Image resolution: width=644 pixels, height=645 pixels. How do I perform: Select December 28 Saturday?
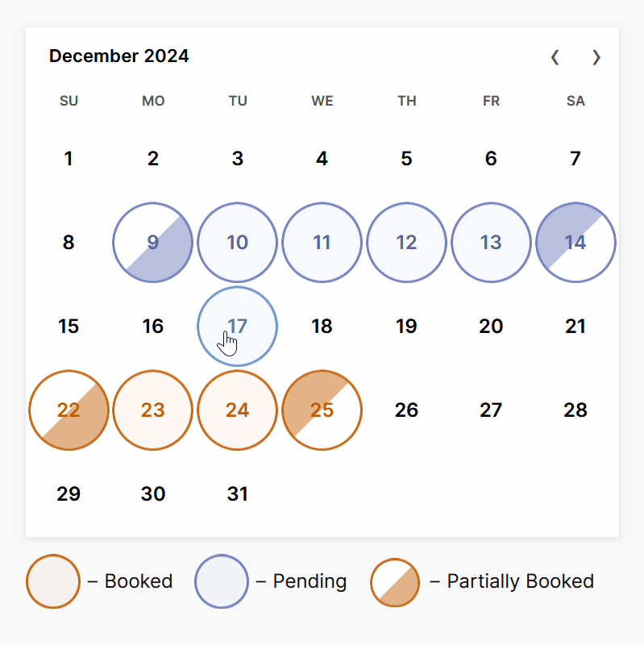(575, 410)
